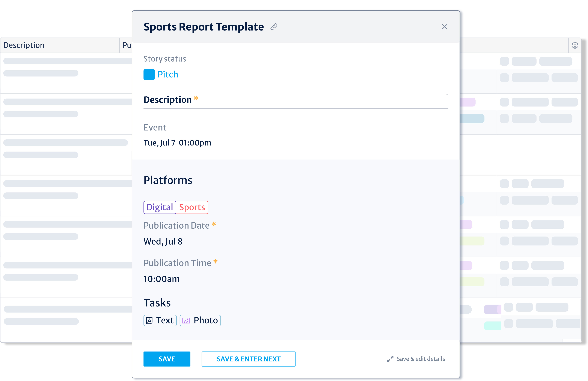Click the Photo task icon
Viewport: 588px width, 381px height.
(186, 321)
